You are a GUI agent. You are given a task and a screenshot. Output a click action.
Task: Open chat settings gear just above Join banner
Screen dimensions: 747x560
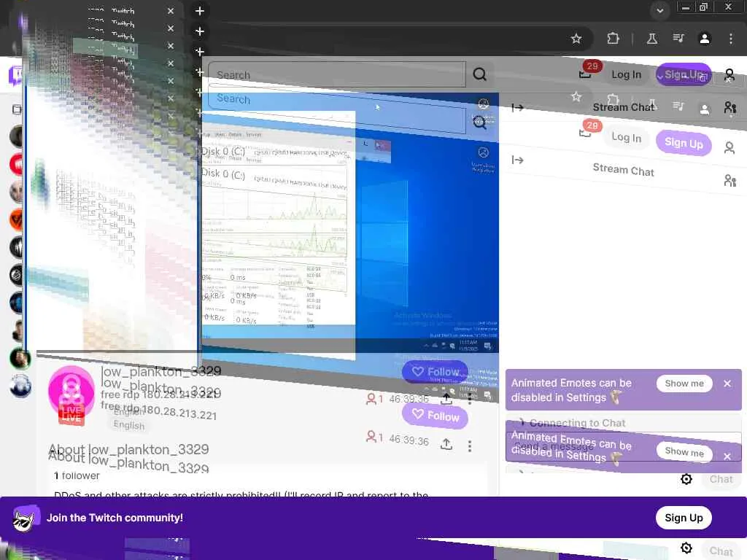click(686, 479)
